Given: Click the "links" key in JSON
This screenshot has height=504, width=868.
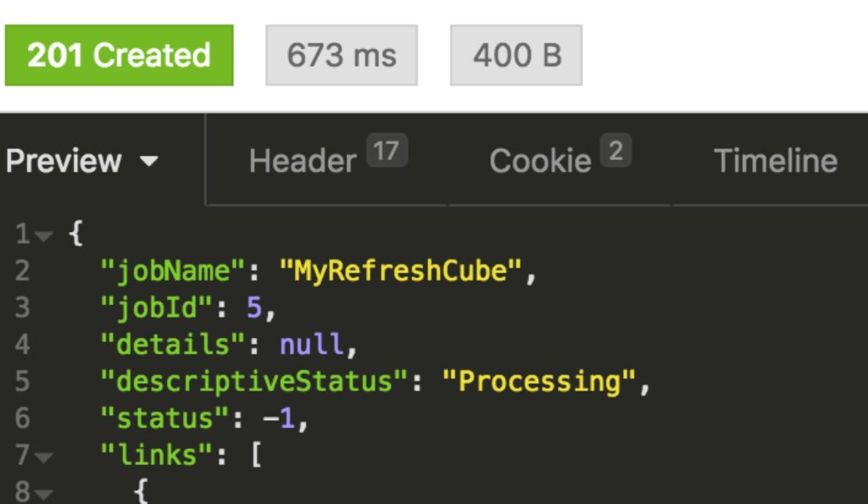Looking at the screenshot, I should coord(155,455).
